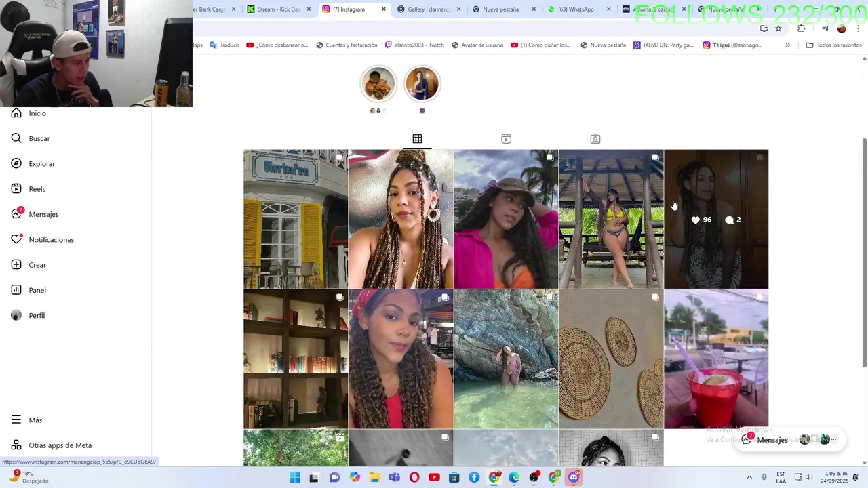Open the pink jacket and cap post
This screenshot has width=868, height=488.
click(x=506, y=219)
